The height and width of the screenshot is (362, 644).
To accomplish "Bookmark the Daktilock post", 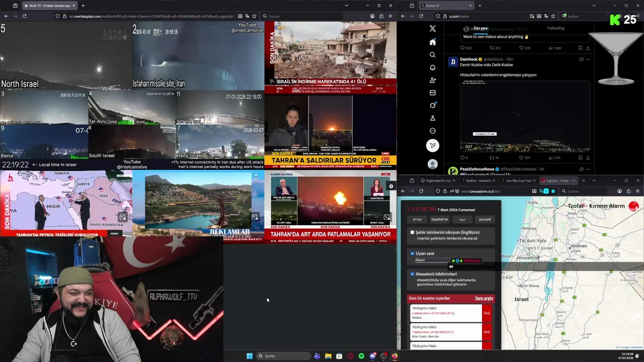I will coord(580,158).
